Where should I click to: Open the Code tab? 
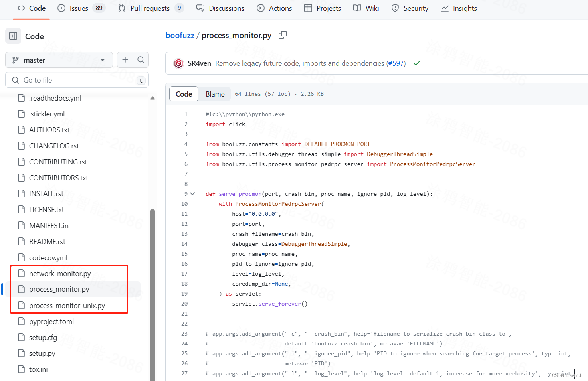[31, 8]
